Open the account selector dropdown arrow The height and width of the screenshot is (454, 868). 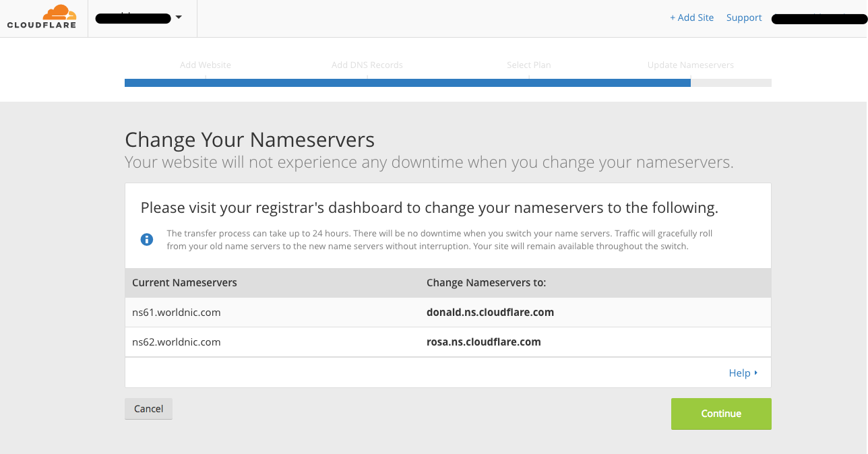(179, 18)
